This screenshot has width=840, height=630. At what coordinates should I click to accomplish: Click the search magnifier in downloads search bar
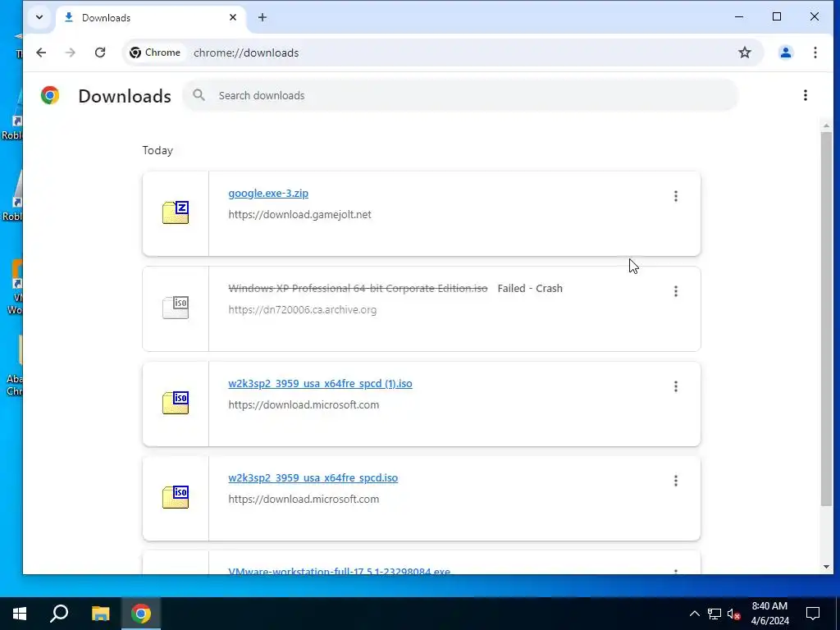[x=199, y=95]
